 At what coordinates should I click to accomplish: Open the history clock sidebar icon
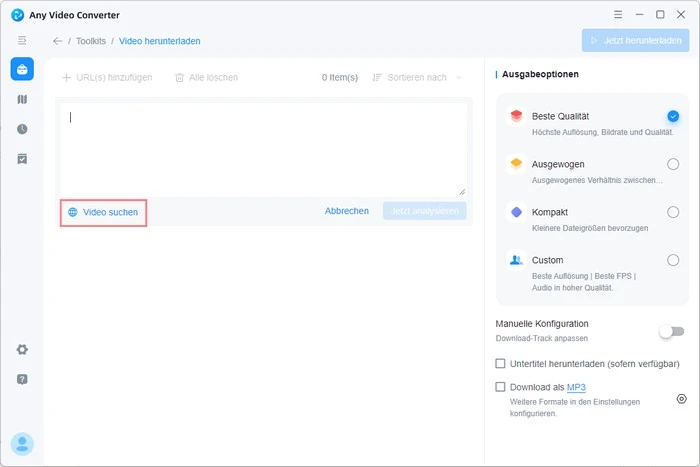click(x=22, y=129)
